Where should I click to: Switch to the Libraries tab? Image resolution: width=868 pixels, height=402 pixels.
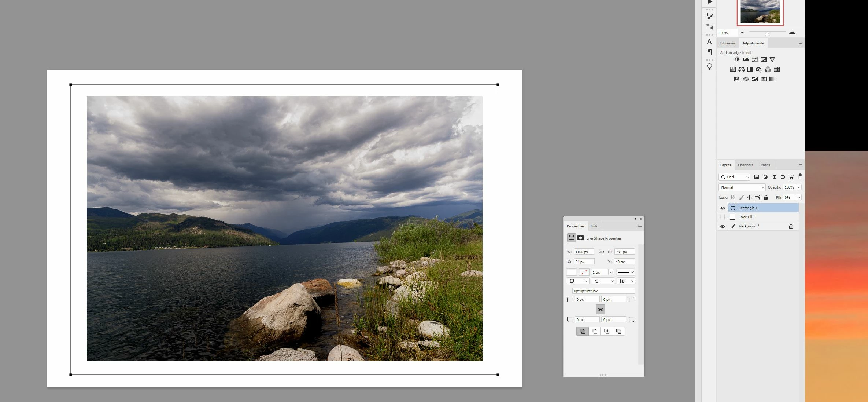727,43
